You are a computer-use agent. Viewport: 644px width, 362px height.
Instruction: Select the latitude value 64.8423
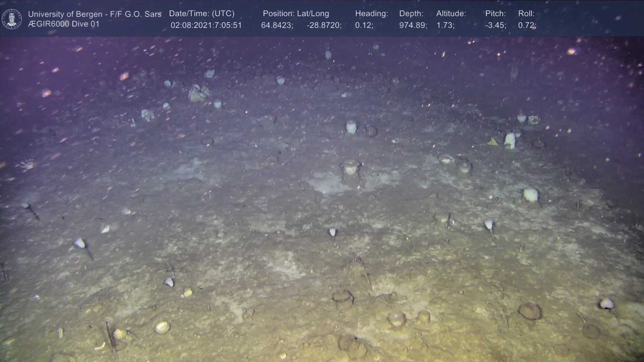[x=277, y=25]
